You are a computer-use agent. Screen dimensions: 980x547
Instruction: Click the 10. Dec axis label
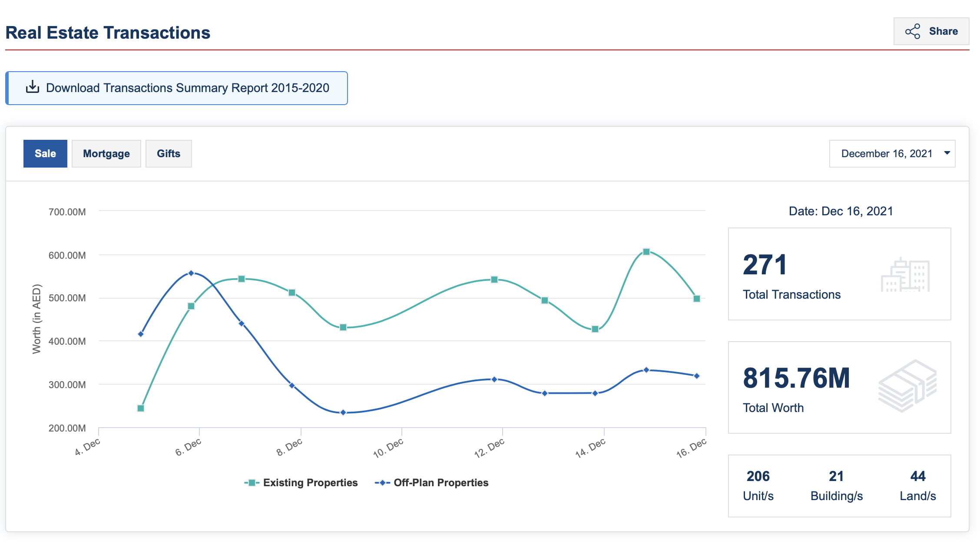388,448
